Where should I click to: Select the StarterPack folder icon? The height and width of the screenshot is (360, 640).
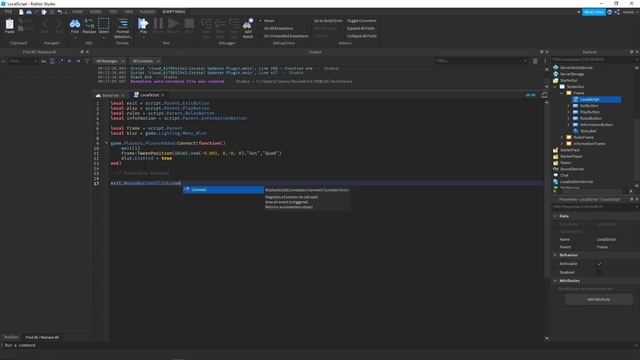556,150
